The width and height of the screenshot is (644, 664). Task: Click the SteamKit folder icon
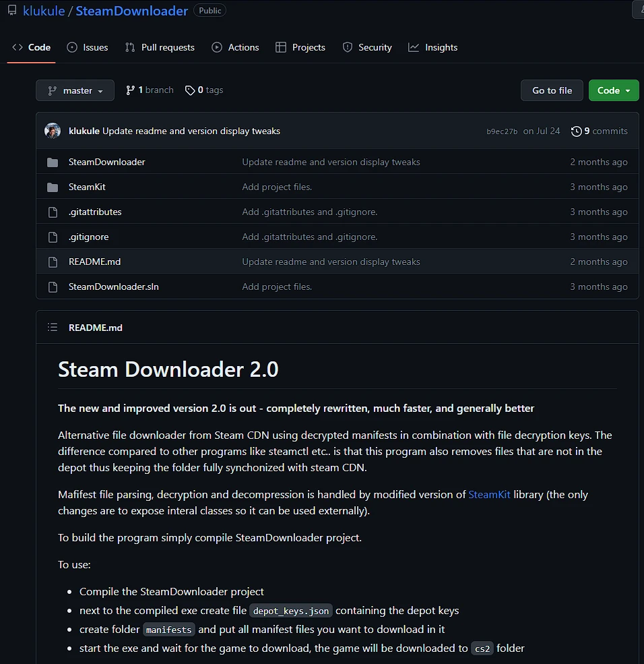(53, 187)
